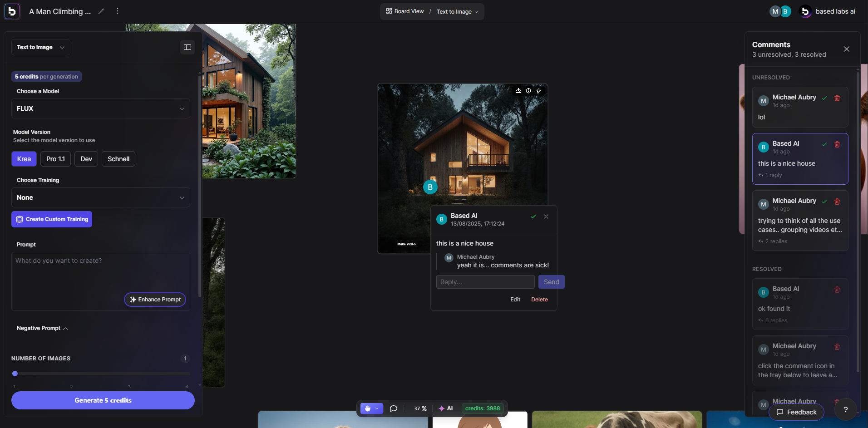Open the Choose Training dropdown set to None
Screen dimensions: 868x428
tap(100, 197)
